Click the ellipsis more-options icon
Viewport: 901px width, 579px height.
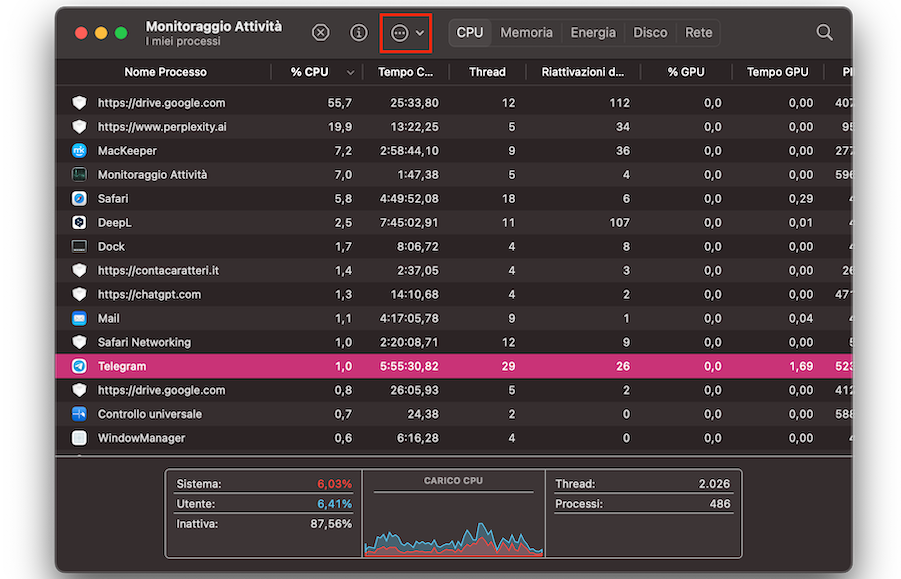[399, 33]
